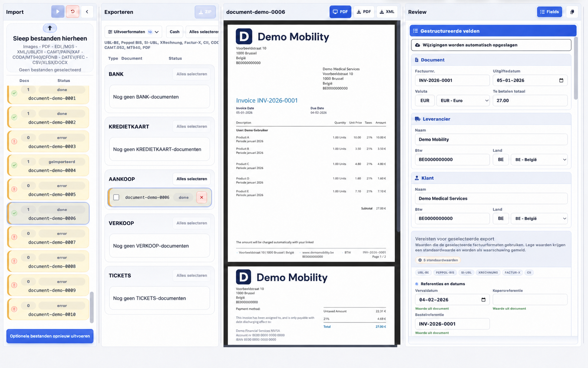
Task: Click the upload arrow in drop zone
Action: 50,28
